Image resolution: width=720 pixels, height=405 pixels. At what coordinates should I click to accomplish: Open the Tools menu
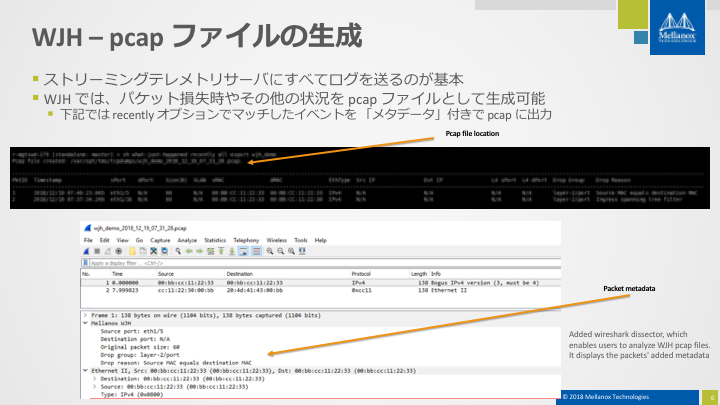[301, 240]
